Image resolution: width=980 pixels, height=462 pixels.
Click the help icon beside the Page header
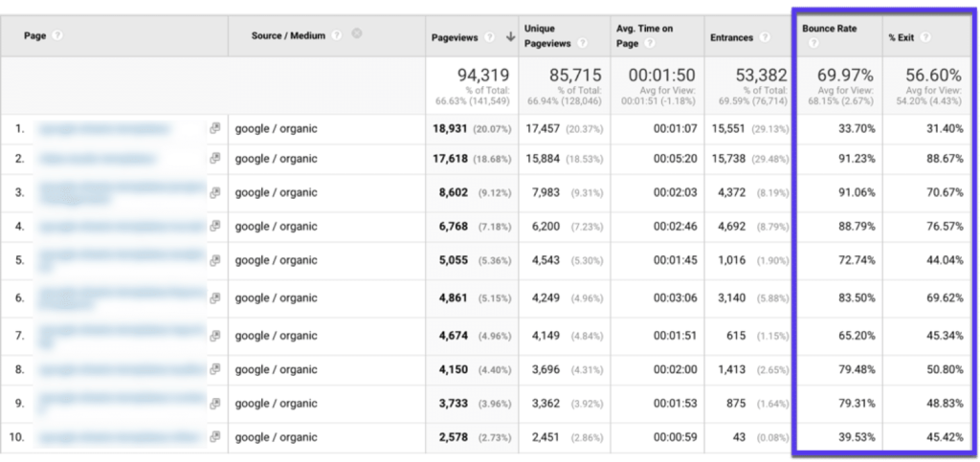point(57,36)
